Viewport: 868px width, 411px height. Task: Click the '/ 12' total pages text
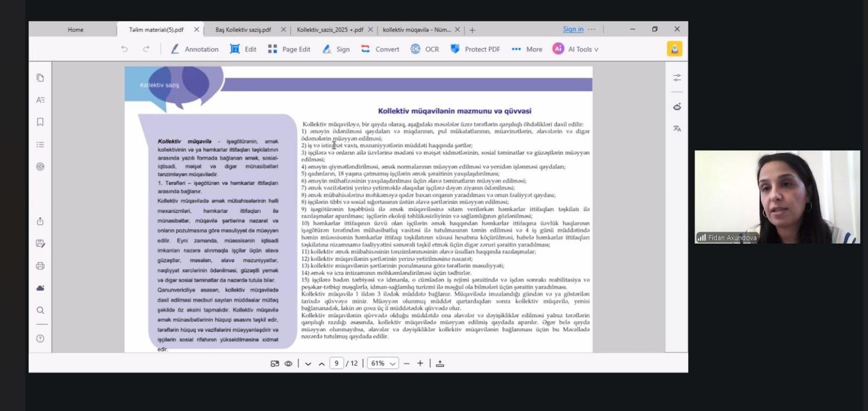tap(352, 364)
